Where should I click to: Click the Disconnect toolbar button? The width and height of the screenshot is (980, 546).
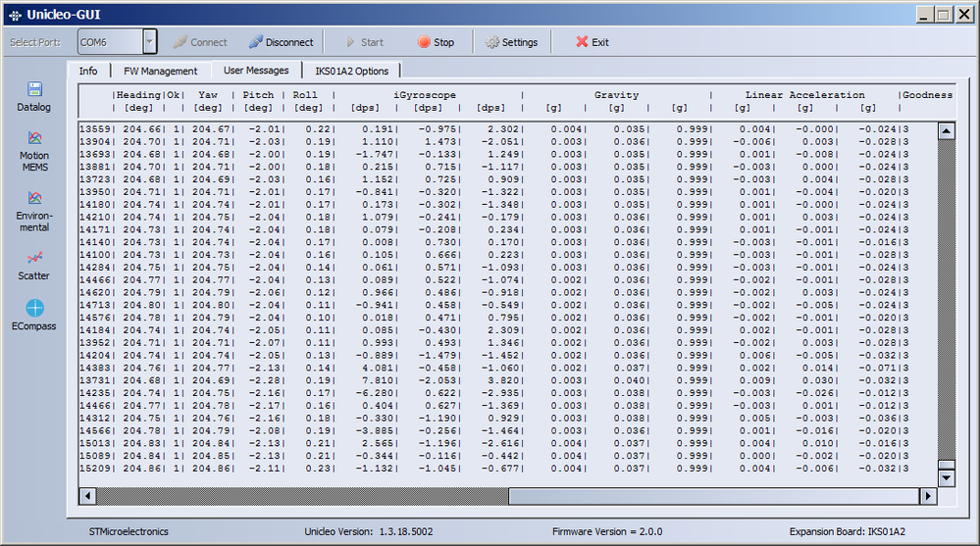pyautogui.click(x=281, y=42)
